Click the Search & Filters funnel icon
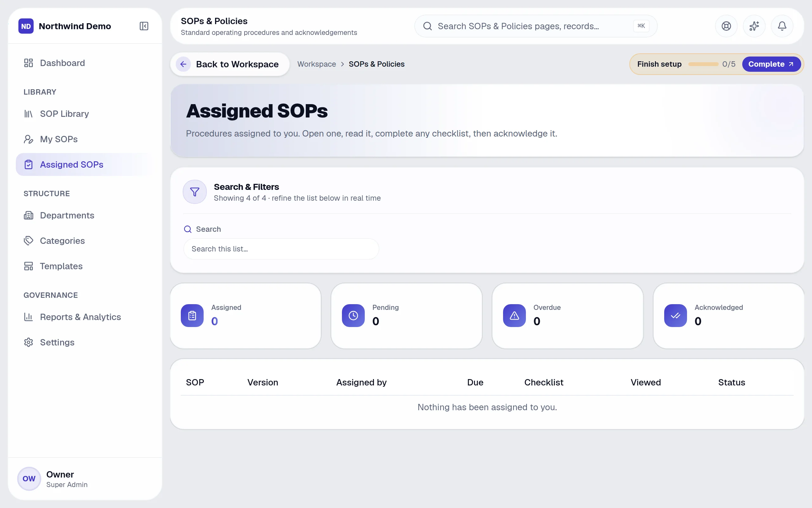This screenshot has height=508, width=812. click(x=195, y=192)
